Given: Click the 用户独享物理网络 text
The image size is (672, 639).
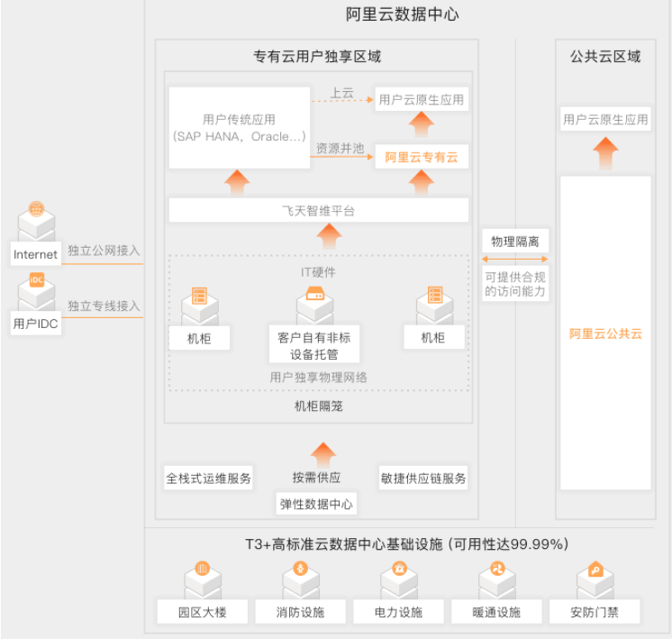Looking at the screenshot, I should pos(318,378).
